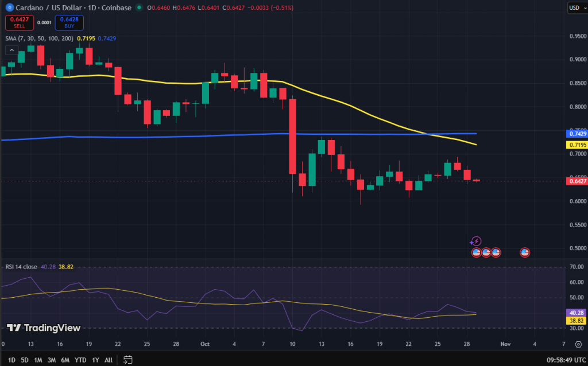This screenshot has height=366, width=588.
Task: Click the US flag marker directly below the lightning icon
Action: coord(476,252)
